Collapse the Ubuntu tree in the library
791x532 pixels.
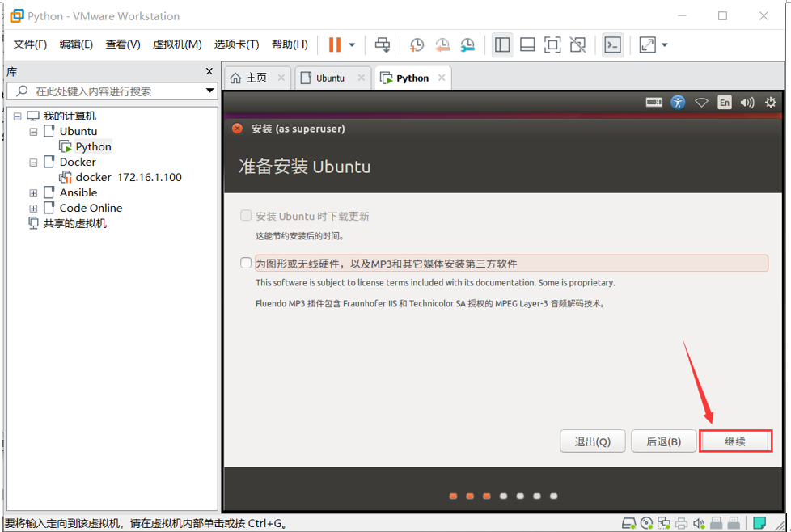pyautogui.click(x=33, y=131)
